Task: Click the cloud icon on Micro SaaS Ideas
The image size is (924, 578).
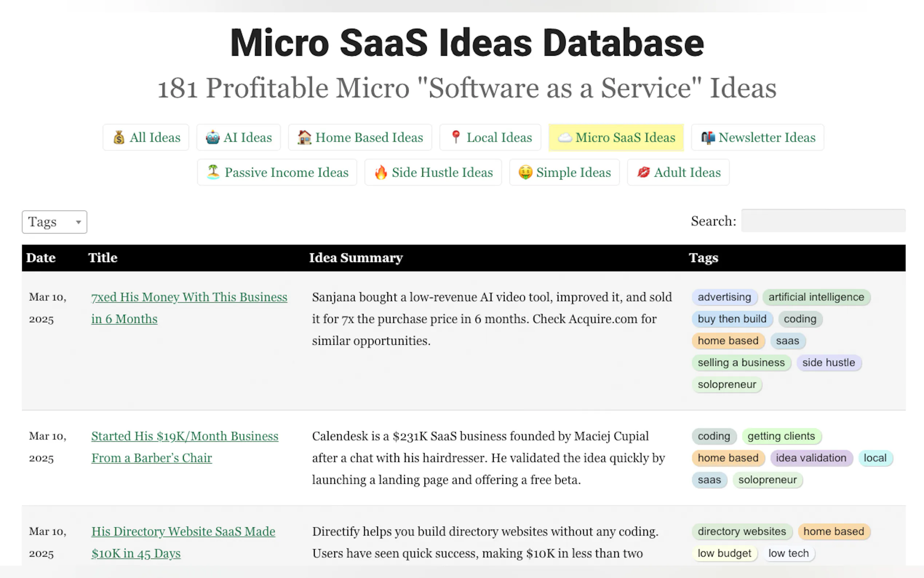Action: pyautogui.click(x=565, y=138)
